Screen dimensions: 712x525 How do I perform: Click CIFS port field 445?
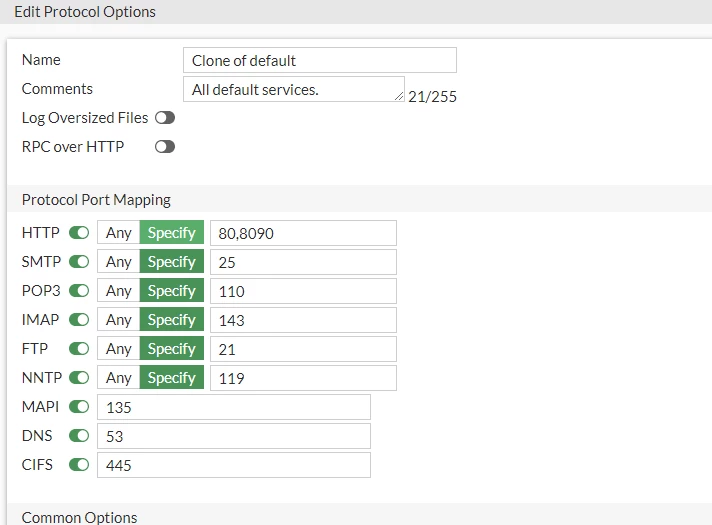(234, 466)
